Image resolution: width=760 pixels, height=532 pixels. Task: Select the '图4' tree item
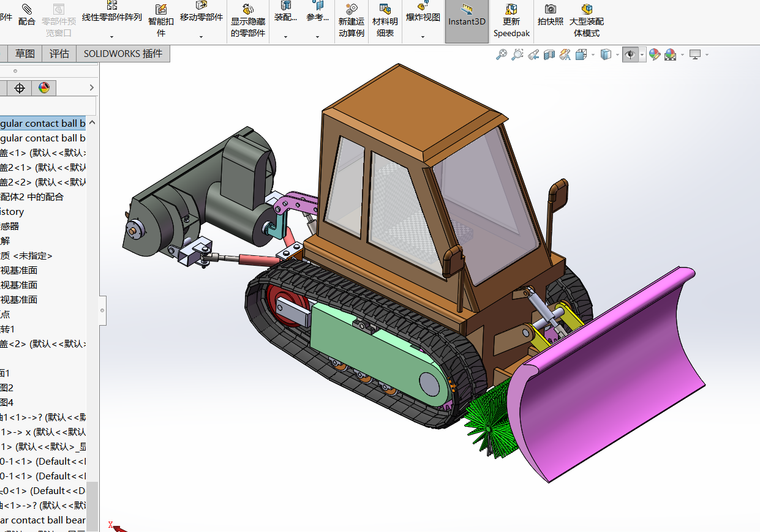click(7, 403)
